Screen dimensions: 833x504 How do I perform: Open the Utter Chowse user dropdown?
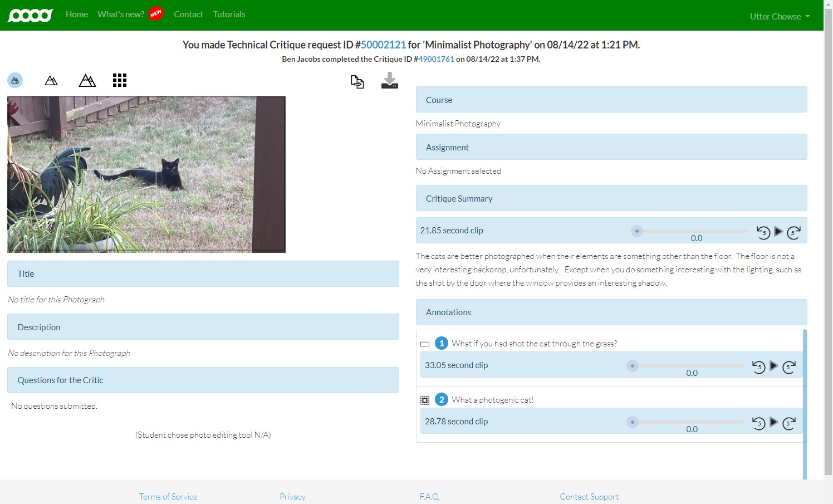tap(780, 16)
